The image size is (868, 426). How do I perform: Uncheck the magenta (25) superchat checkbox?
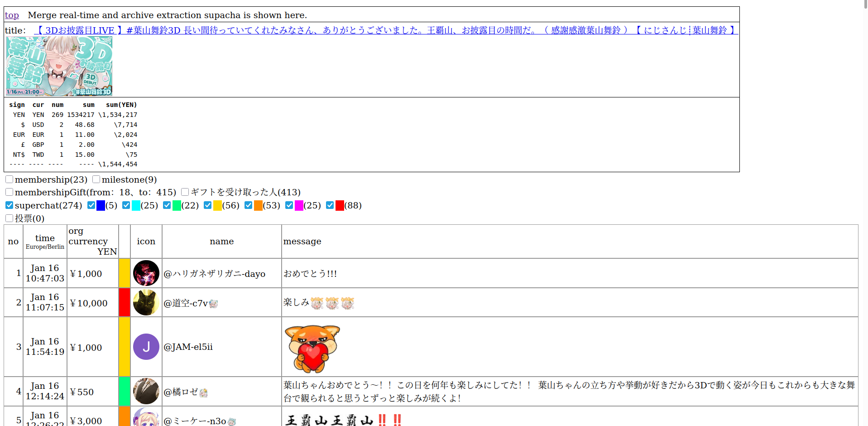click(x=289, y=205)
